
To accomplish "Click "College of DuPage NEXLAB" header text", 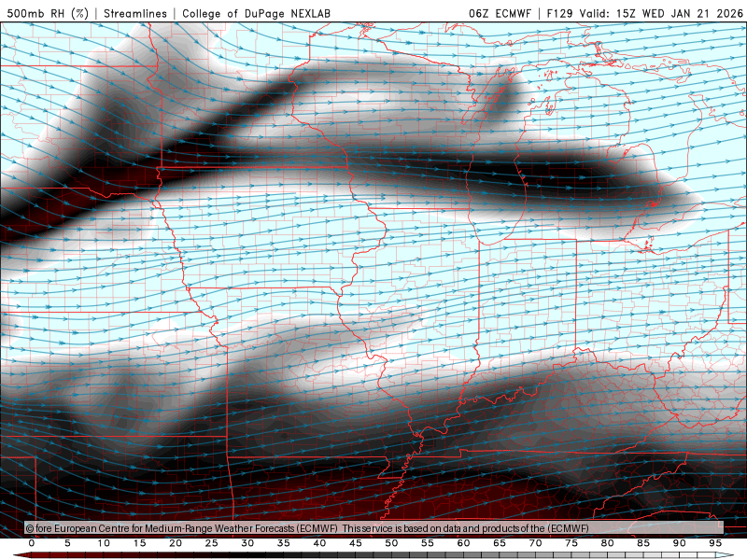I will pyautogui.click(x=256, y=13).
